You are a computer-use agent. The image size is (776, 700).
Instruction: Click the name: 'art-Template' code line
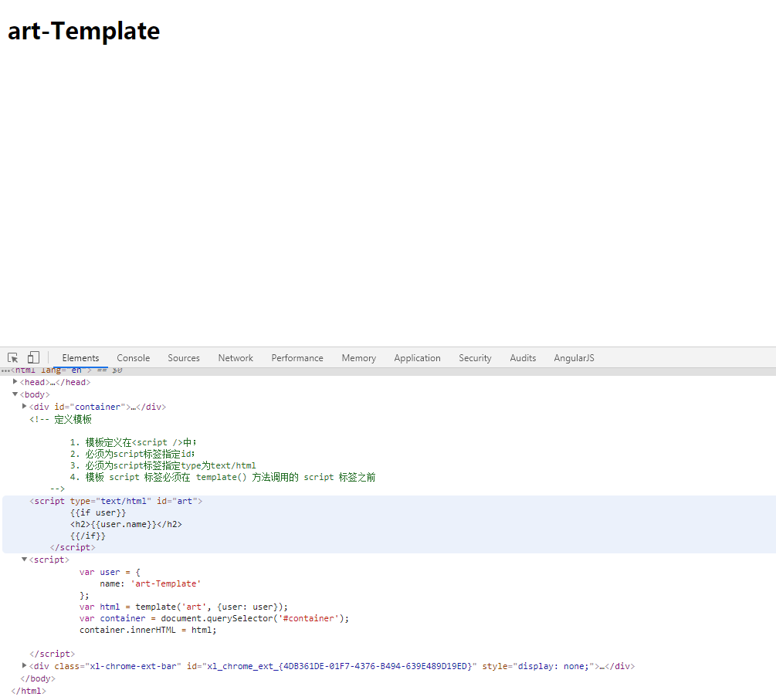click(x=151, y=583)
